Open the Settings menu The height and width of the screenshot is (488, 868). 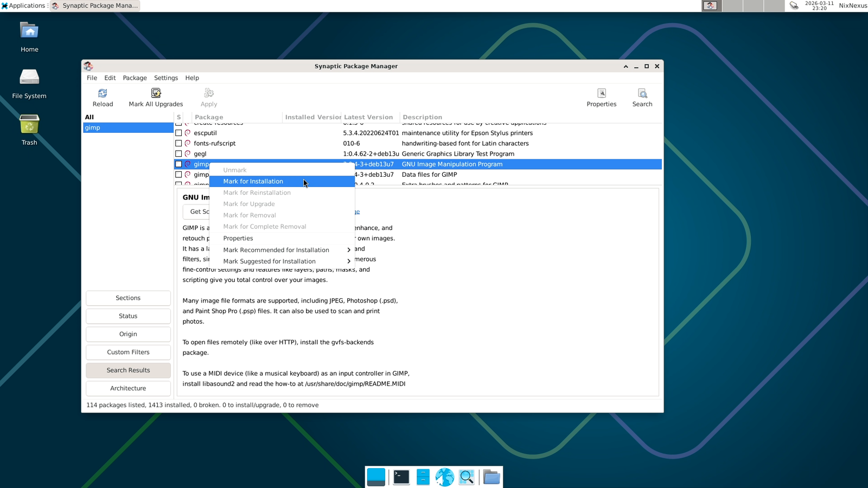tap(165, 78)
